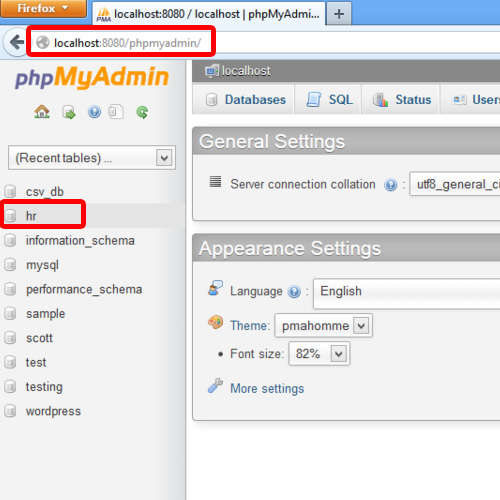Open the Language English dropdown
The width and height of the screenshot is (500, 500).
pyautogui.click(x=407, y=294)
